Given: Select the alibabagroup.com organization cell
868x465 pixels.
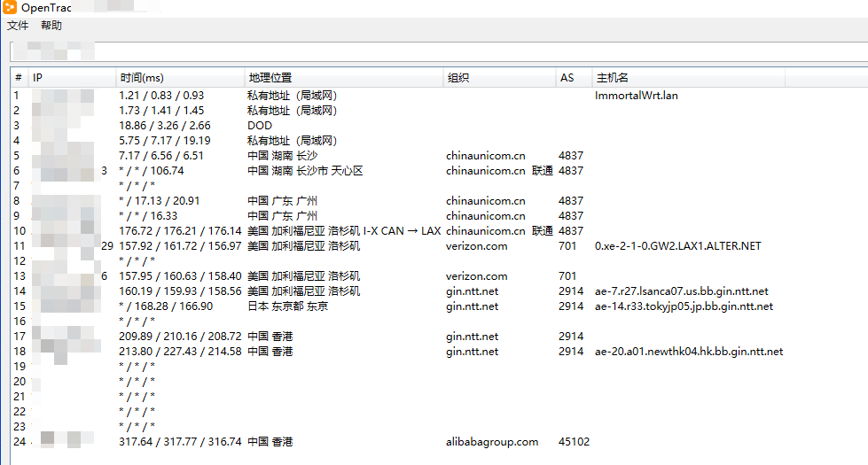Looking at the screenshot, I should coord(491,442).
